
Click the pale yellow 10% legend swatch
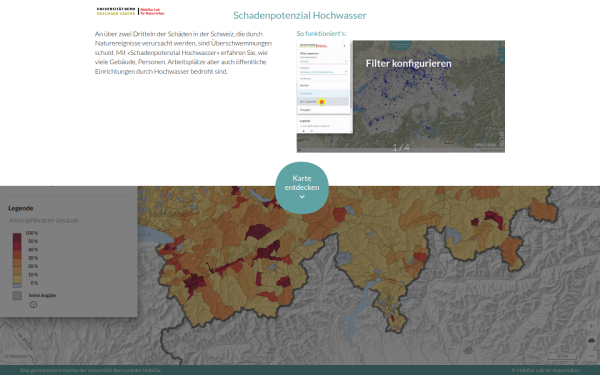point(17,279)
